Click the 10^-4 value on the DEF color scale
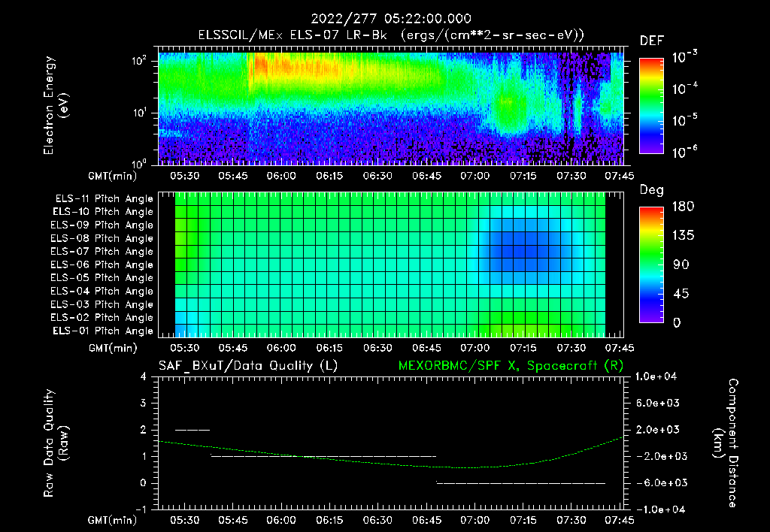 coord(684,89)
